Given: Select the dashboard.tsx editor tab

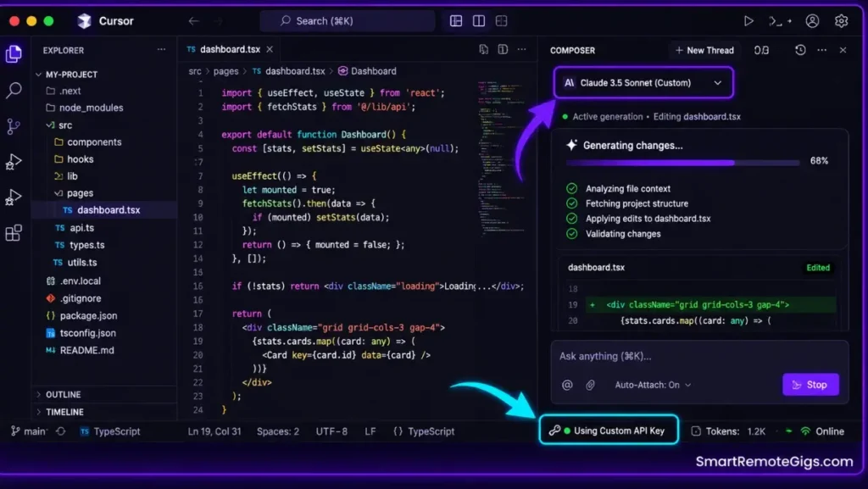Looking at the screenshot, I should pyautogui.click(x=229, y=49).
